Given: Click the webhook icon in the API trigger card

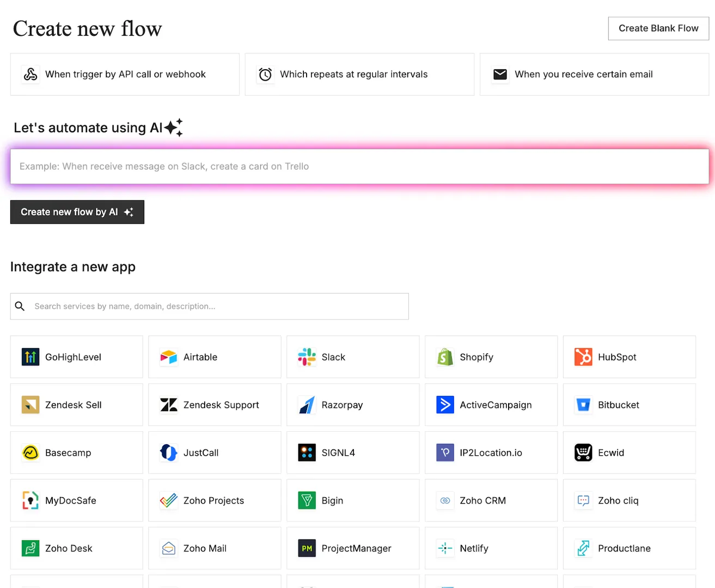Looking at the screenshot, I should (x=30, y=75).
